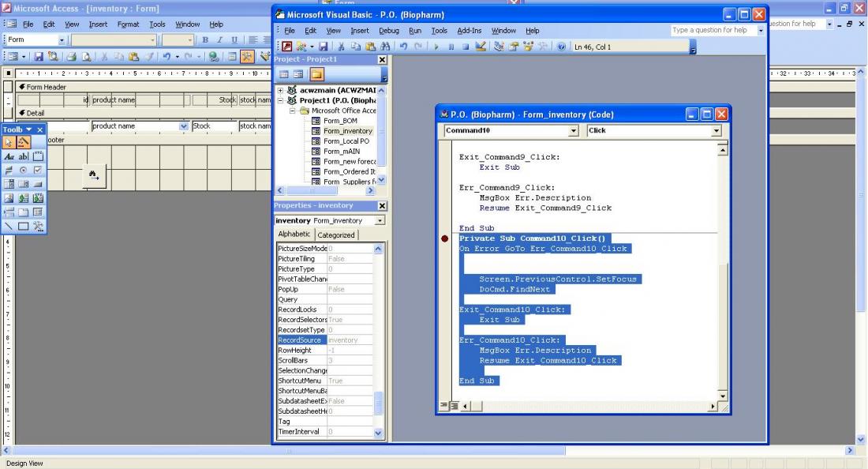868x469 pixels.
Task: Open the Format menu in Access
Action: click(x=128, y=24)
